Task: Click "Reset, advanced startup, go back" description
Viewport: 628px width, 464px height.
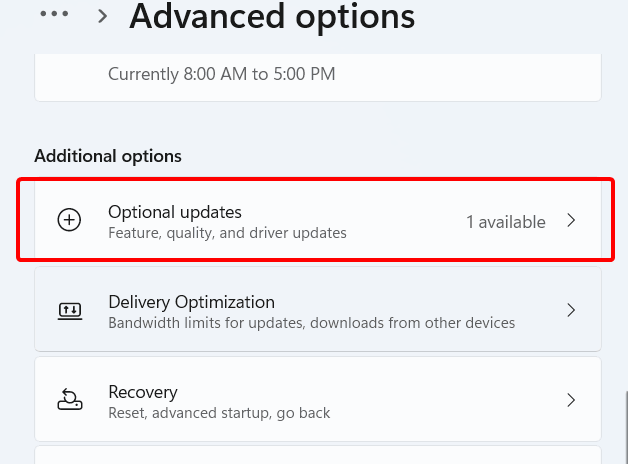Action: 219,413
